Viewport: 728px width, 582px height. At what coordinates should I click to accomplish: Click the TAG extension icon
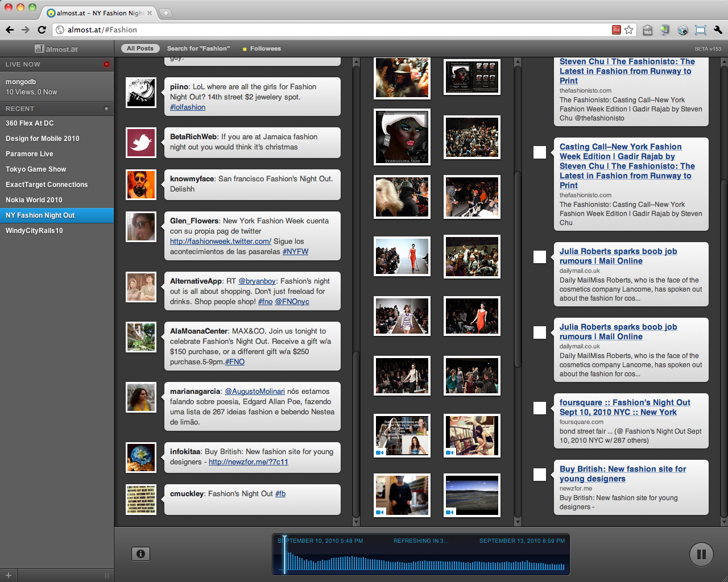[648, 30]
